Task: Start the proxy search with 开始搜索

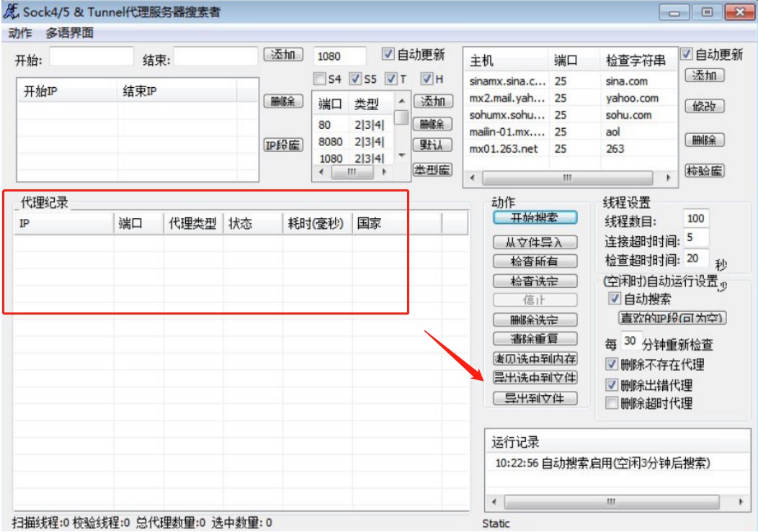Action: (x=536, y=218)
